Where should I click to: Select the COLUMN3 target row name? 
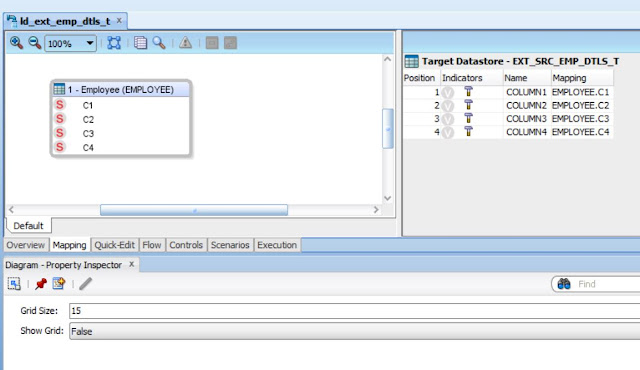point(526,119)
